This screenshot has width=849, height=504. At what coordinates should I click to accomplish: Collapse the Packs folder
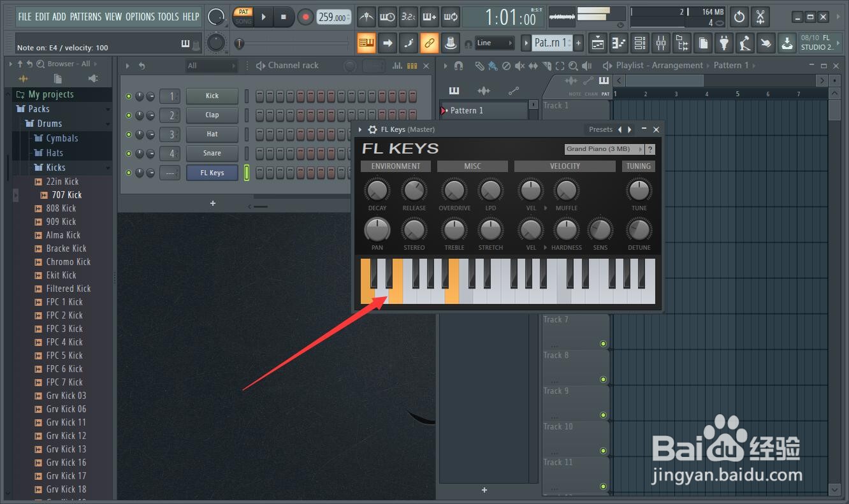click(x=108, y=109)
